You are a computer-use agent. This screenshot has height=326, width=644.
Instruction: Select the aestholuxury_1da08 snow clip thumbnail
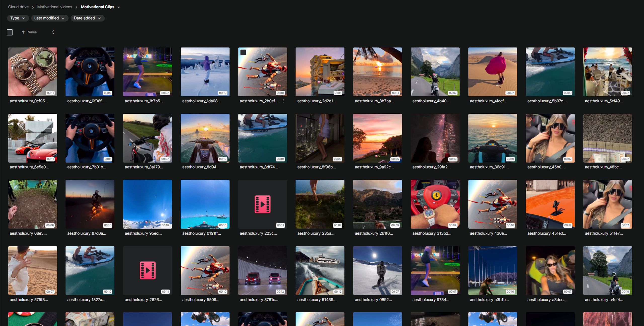[x=205, y=72]
